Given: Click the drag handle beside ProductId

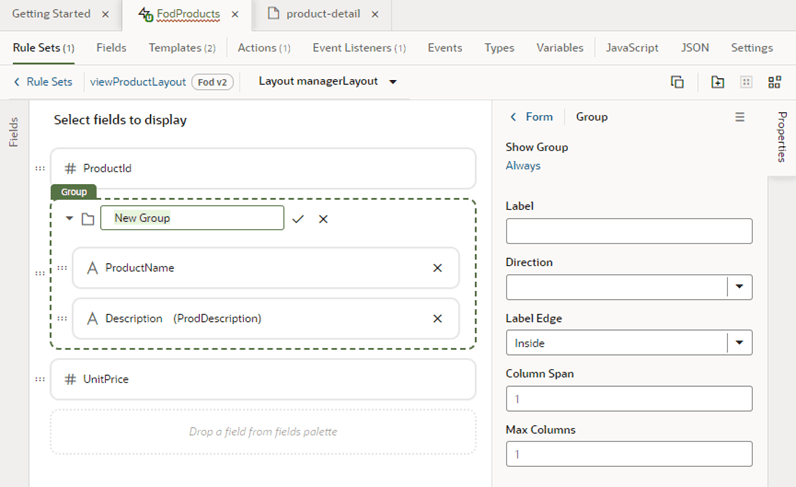Looking at the screenshot, I should click(40, 168).
